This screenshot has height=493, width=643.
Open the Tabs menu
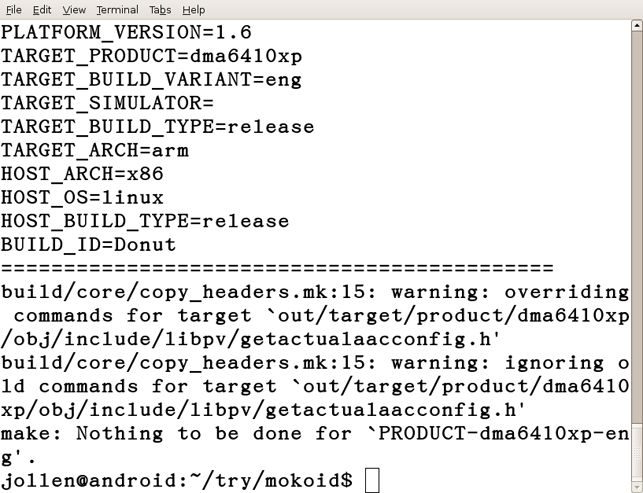[x=160, y=9]
